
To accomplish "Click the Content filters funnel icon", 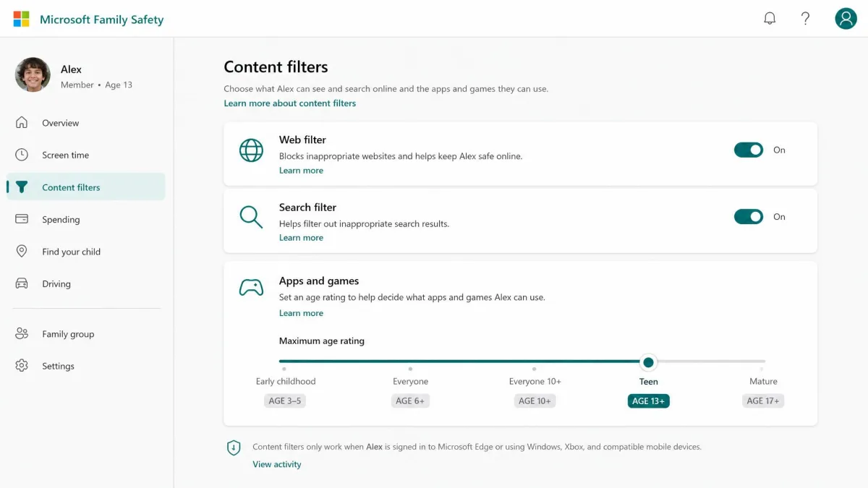I will click(x=22, y=187).
